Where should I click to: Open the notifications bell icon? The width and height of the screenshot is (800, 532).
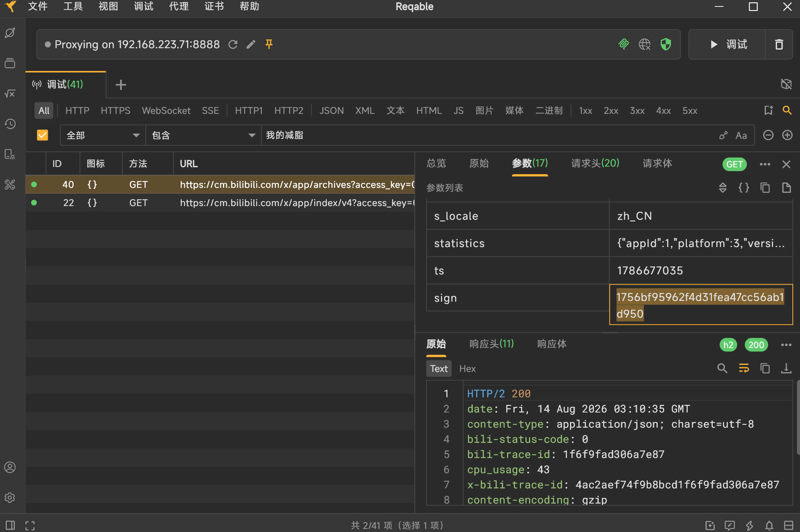point(769,525)
